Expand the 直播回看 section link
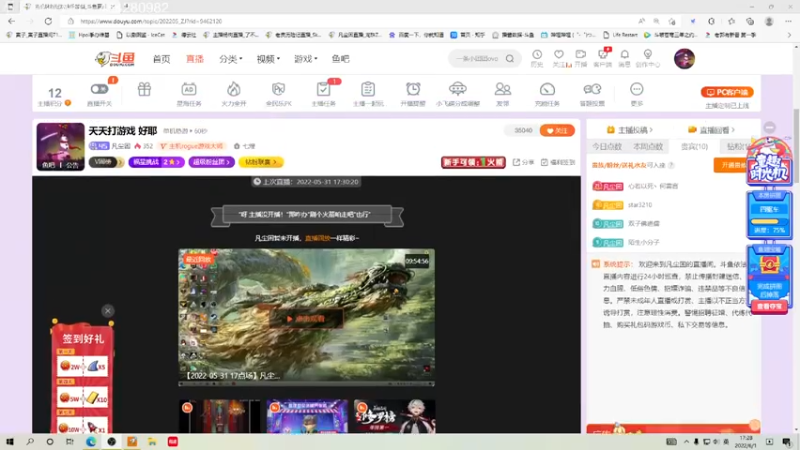800x450 pixels. pos(711,130)
